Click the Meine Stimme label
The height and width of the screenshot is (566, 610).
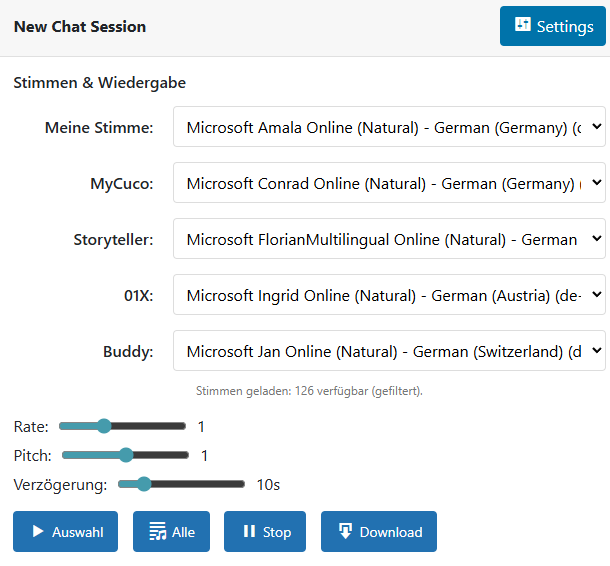[x=99, y=128]
